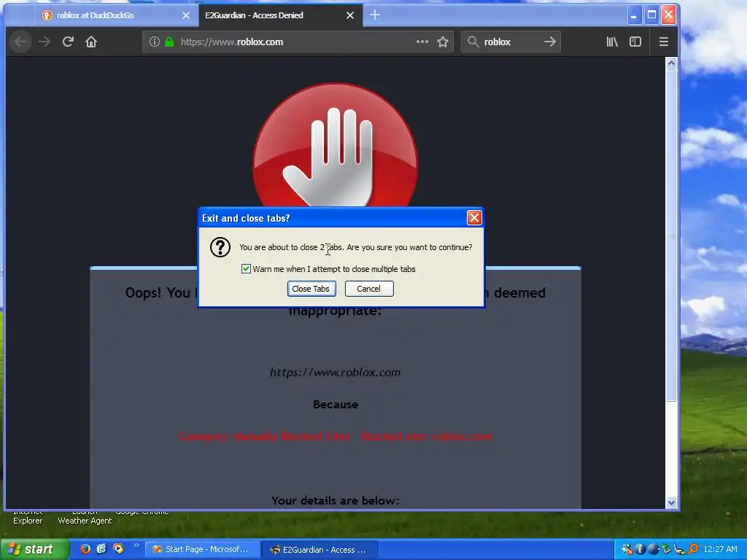
Task: Launch Firefox from the quick launch bar
Action: [x=85, y=549]
